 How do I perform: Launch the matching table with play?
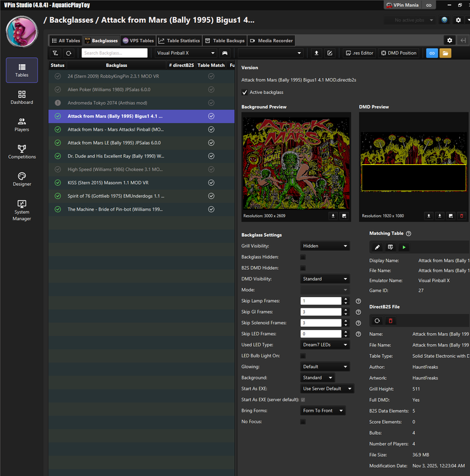tap(404, 248)
